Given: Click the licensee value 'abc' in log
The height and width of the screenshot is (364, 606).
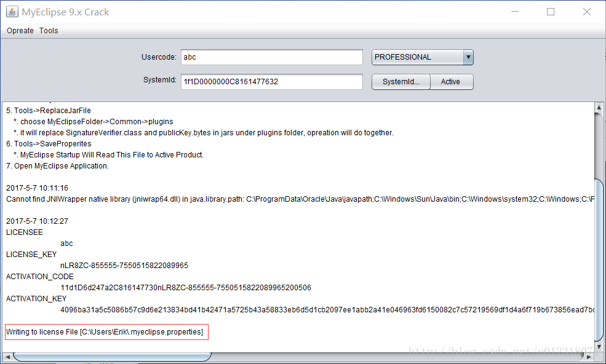Looking at the screenshot, I should [x=66, y=243].
